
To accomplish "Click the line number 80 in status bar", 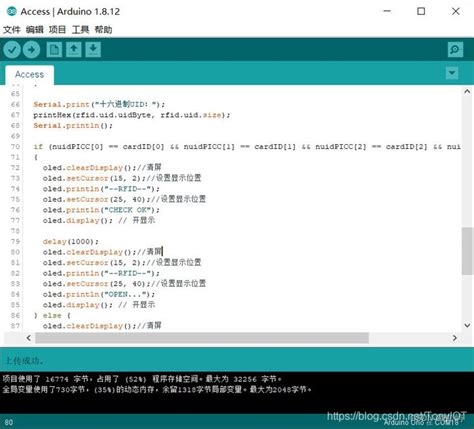I will tap(9, 423).
